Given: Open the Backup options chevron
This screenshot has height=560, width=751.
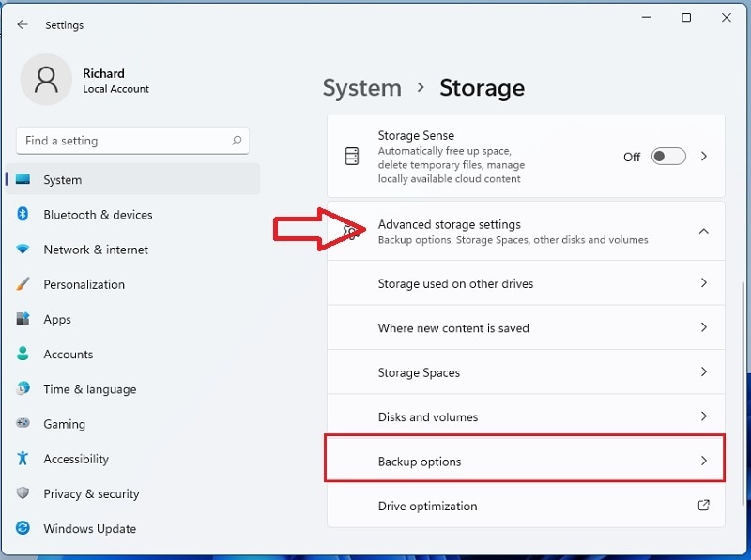Looking at the screenshot, I should tap(704, 462).
